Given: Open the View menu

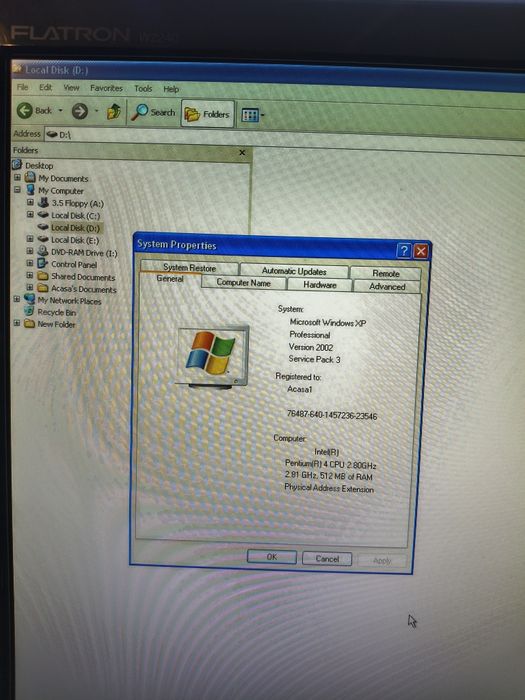Looking at the screenshot, I should [x=71, y=88].
